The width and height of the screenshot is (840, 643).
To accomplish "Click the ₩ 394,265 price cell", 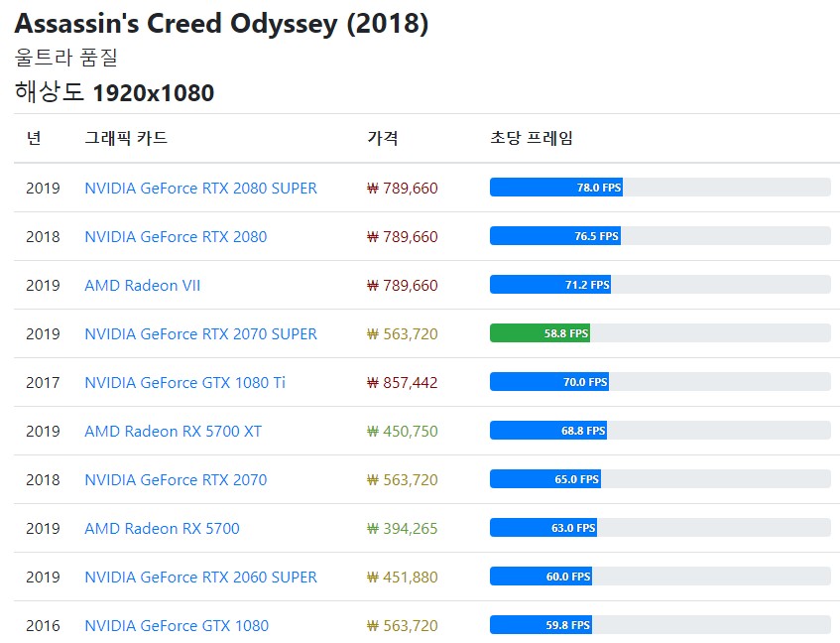I will point(403,529).
